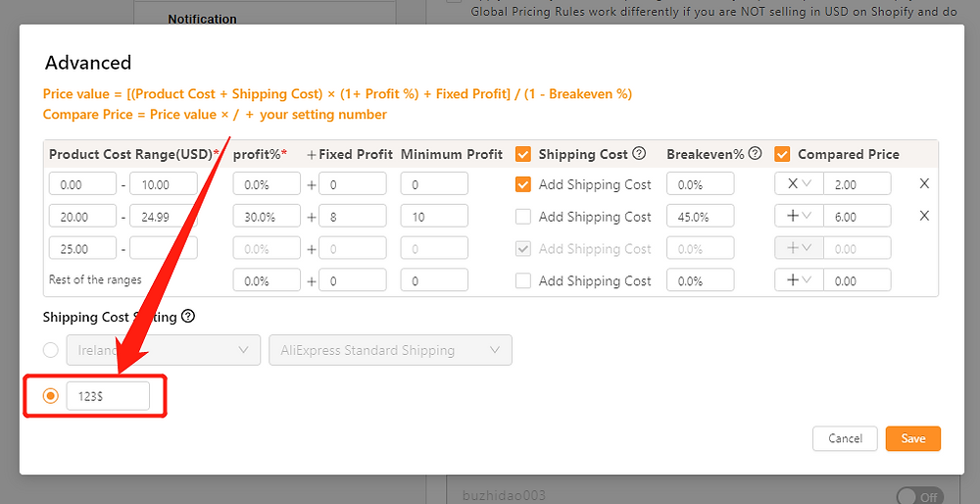Expand the AliExpress Standard Shipping dropdown

tap(391, 350)
